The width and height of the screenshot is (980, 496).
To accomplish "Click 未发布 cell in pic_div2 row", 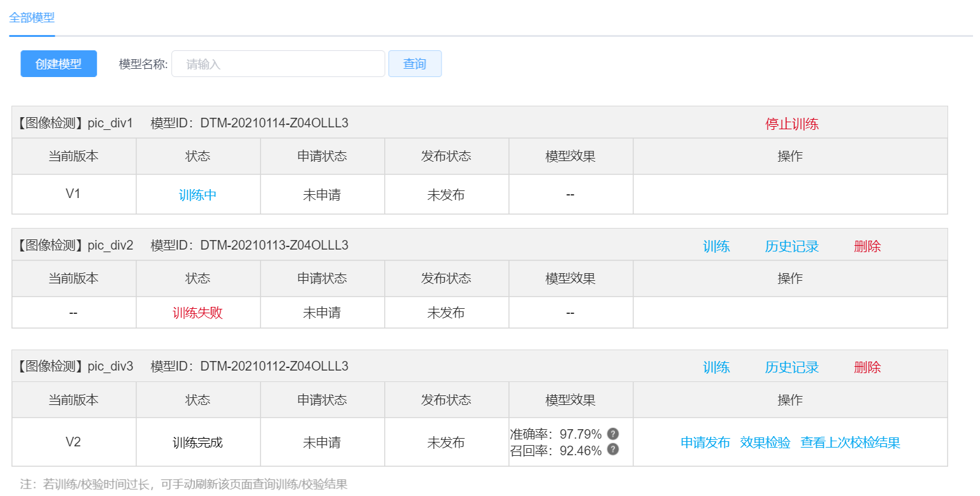I will click(447, 313).
